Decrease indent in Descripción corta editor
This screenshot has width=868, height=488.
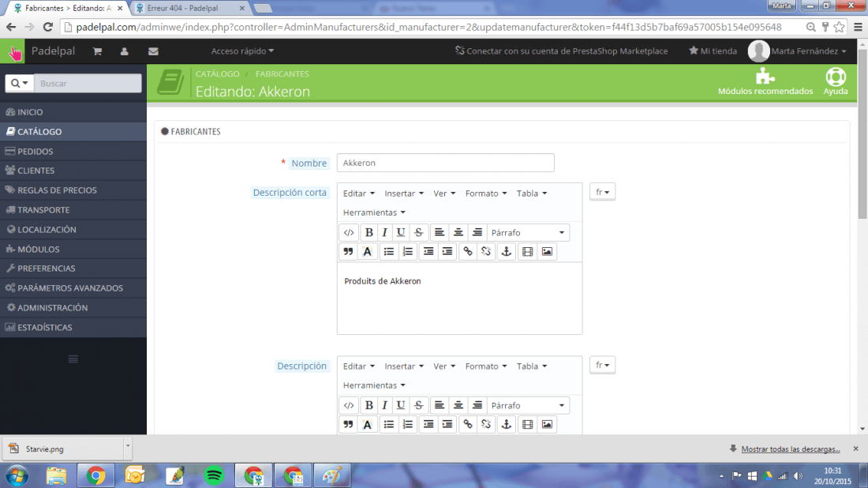(428, 251)
